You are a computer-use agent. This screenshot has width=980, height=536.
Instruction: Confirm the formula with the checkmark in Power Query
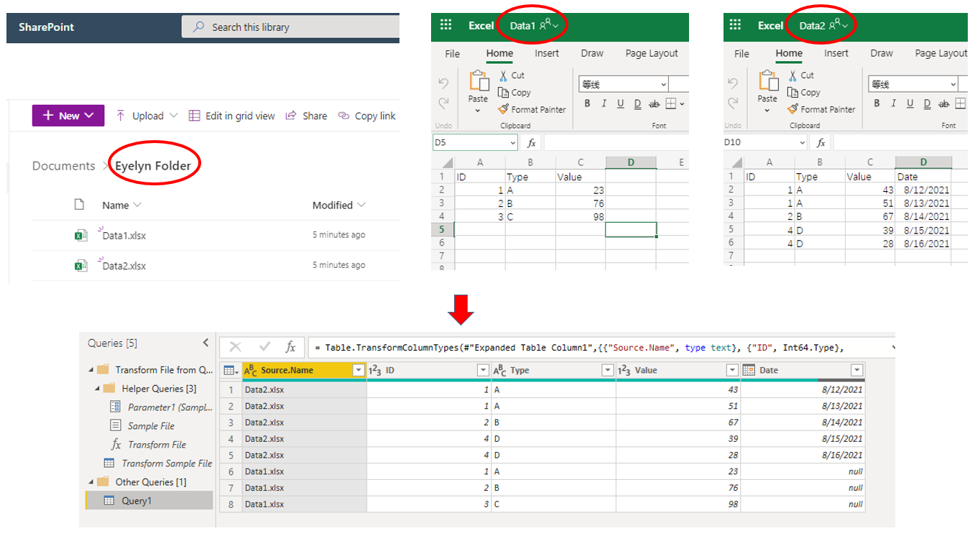click(264, 347)
